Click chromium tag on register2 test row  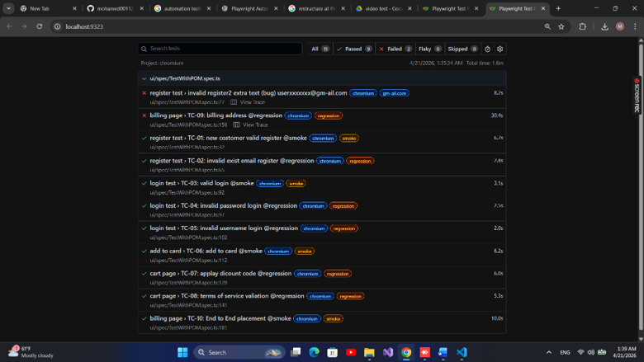coord(363,93)
